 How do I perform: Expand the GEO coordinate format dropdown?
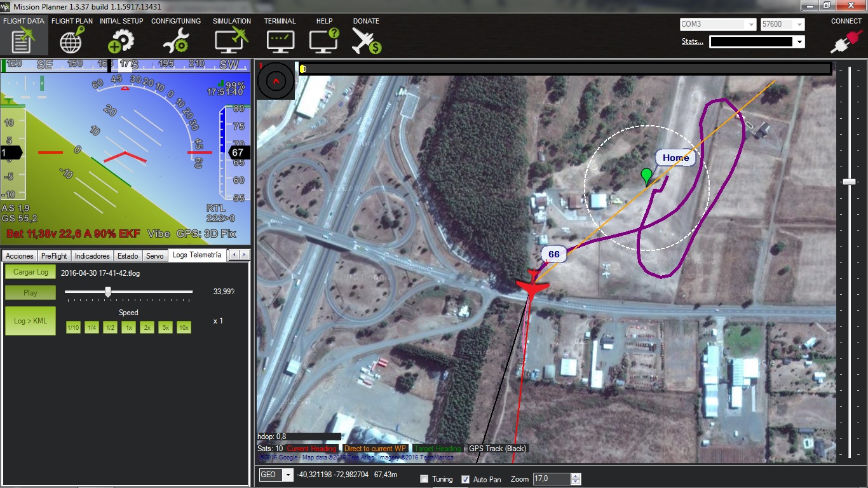(x=288, y=475)
